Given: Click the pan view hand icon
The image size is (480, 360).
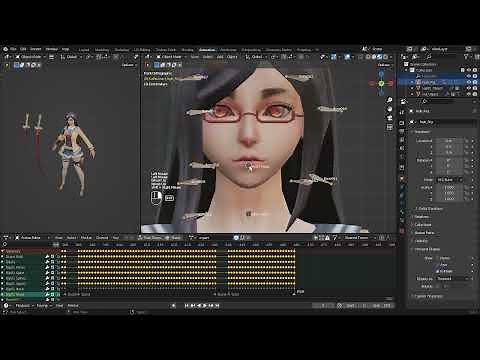Looking at the screenshot, I should [x=390, y=109].
